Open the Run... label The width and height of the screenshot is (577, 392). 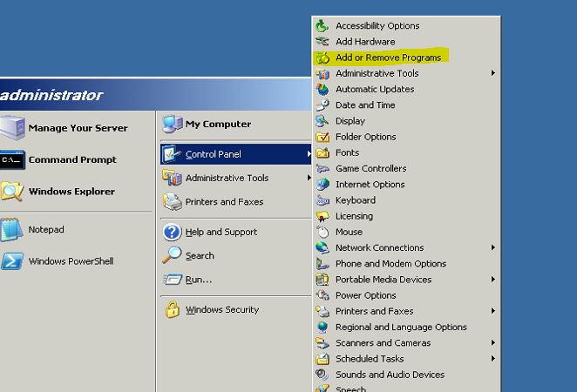[x=199, y=280]
